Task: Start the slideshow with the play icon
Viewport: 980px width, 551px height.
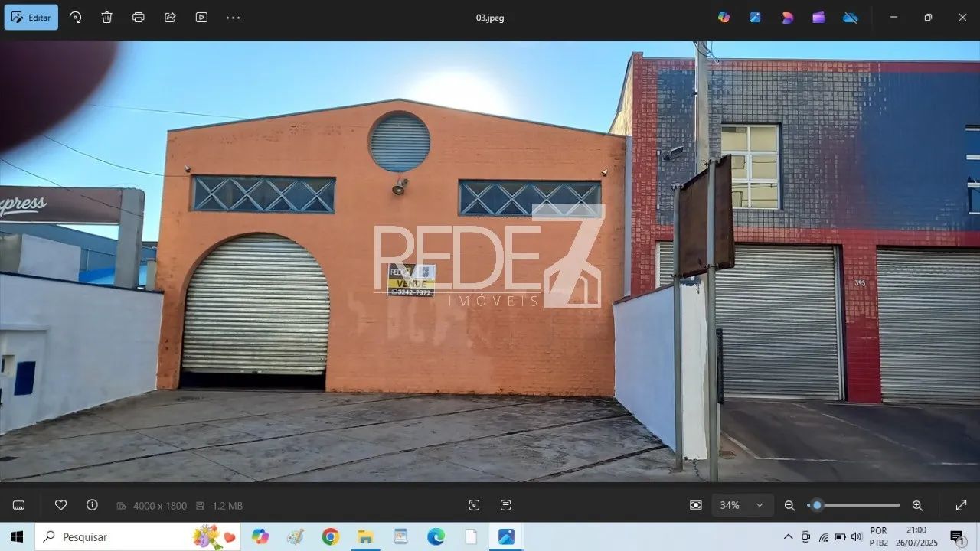Action: (201, 18)
